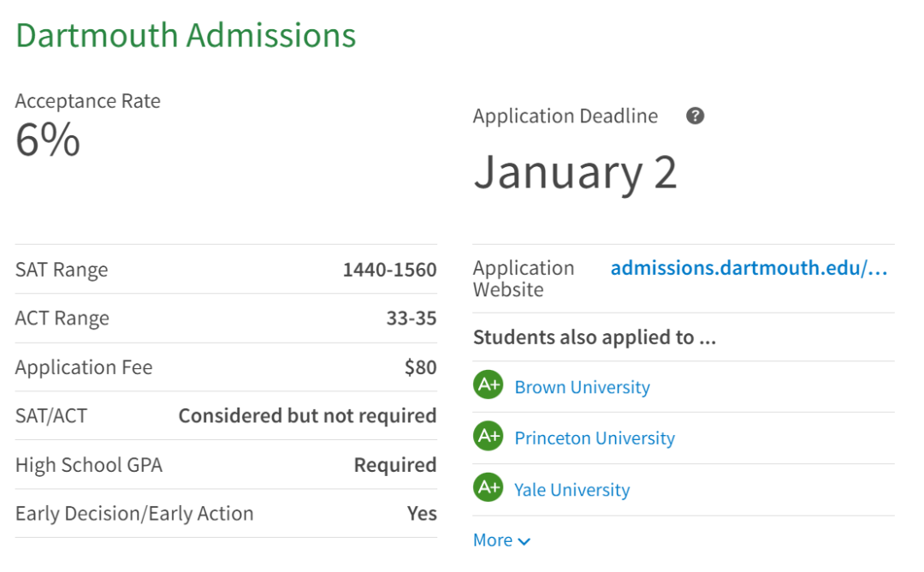This screenshot has width=924, height=572.
Task: Click the Early Decision/Early Action 'Yes' value
Action: pos(422,514)
